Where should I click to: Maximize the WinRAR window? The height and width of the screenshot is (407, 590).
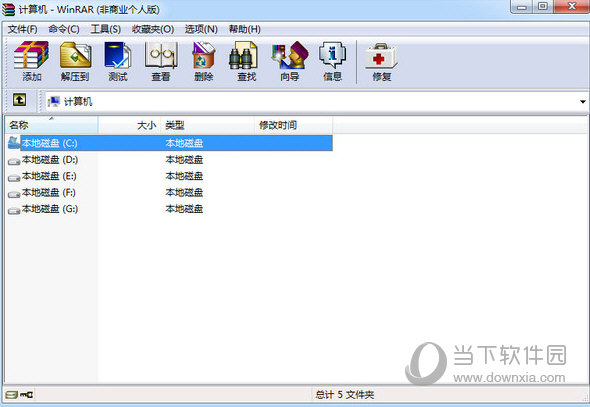(543, 6)
